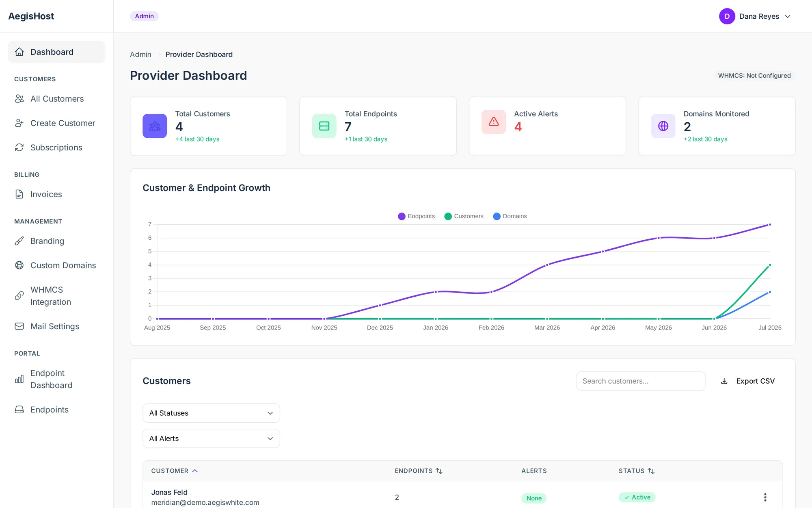
Task: Click the Total Endpoints green server icon
Action: (x=324, y=126)
